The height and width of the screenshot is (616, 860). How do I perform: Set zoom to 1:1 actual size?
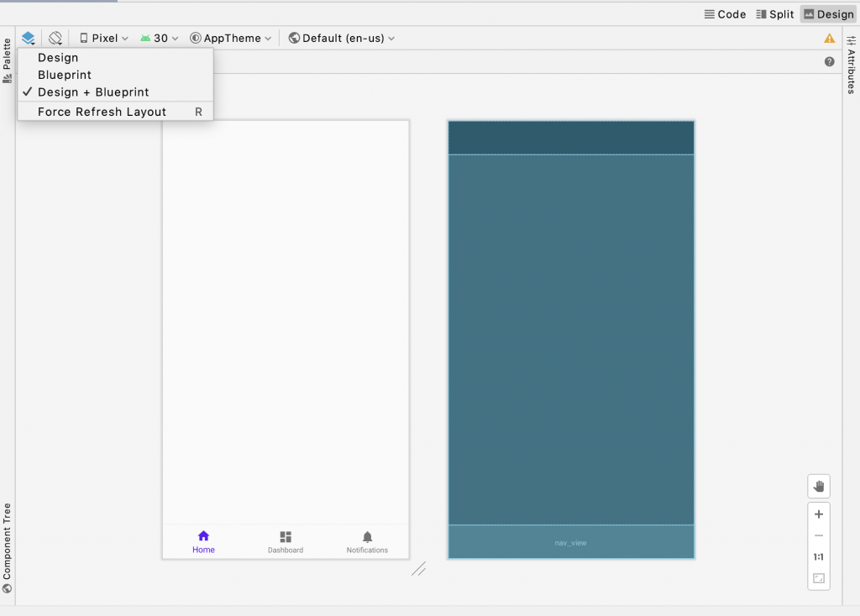click(818, 556)
